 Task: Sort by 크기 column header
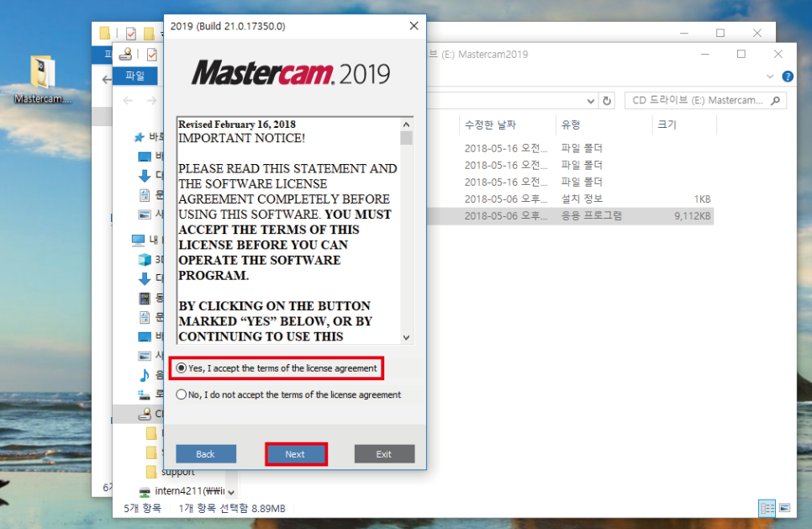click(x=667, y=124)
